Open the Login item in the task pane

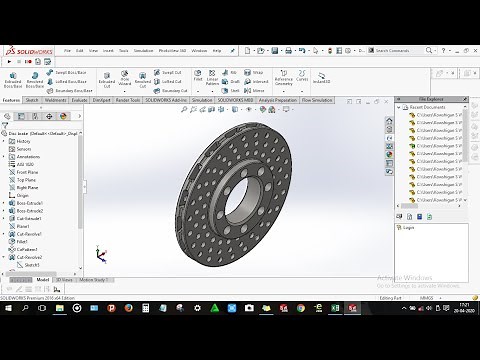405,228
